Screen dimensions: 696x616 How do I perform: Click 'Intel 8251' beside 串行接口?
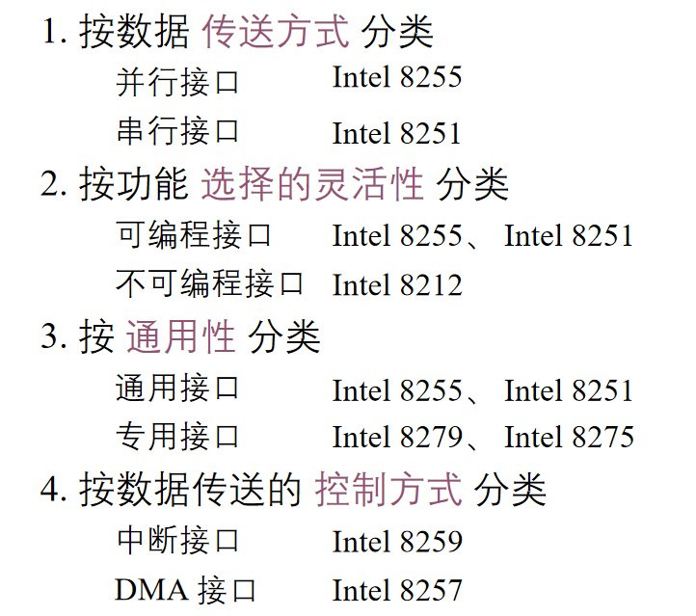pyautogui.click(x=396, y=133)
